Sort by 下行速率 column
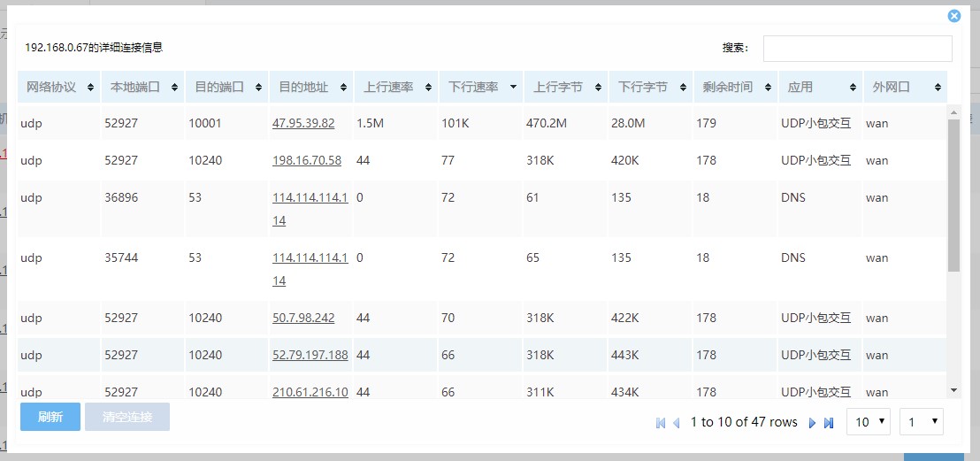This screenshot has width=980, height=461. [480, 87]
